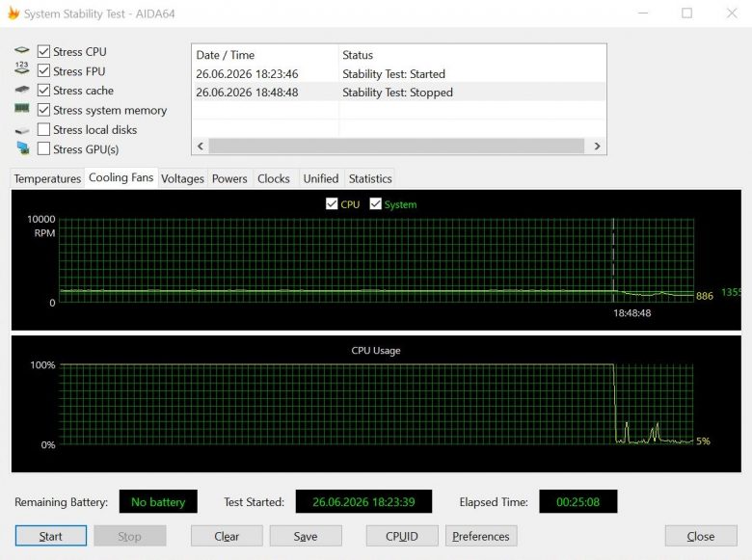The width and height of the screenshot is (752, 560).
Task: Click the 123 FPU icon beside Stress FPU
Action: [x=21, y=68]
